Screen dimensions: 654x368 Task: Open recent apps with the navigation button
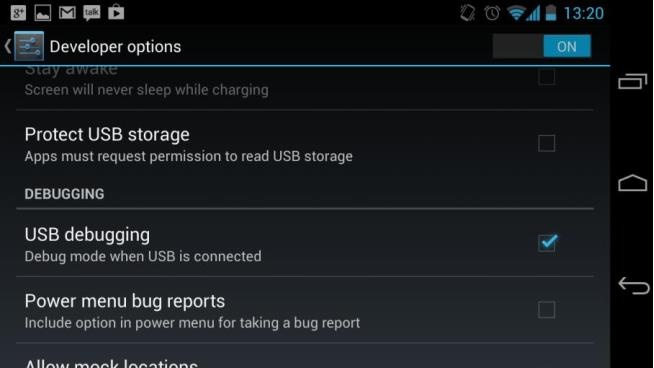(x=632, y=81)
